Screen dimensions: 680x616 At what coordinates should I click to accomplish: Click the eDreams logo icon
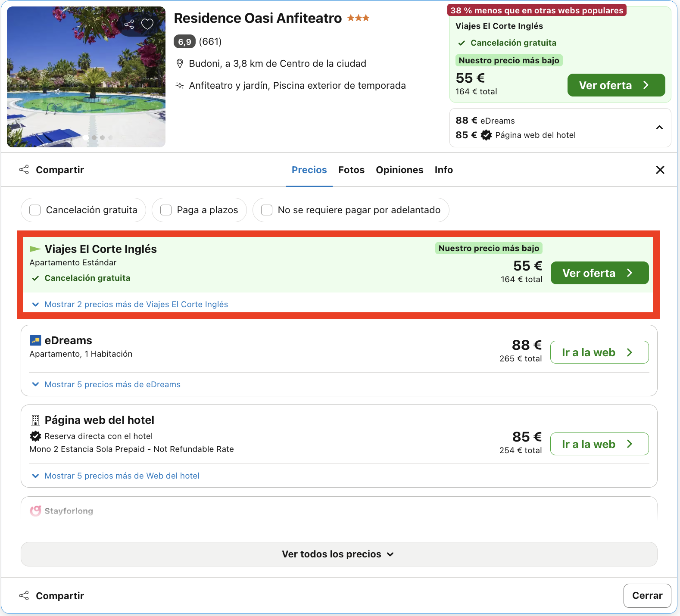click(35, 340)
